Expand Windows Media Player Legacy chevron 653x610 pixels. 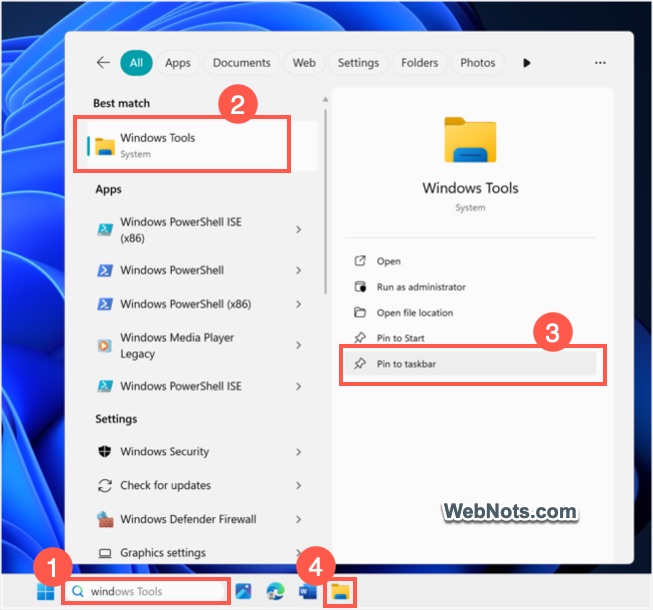[x=298, y=345]
